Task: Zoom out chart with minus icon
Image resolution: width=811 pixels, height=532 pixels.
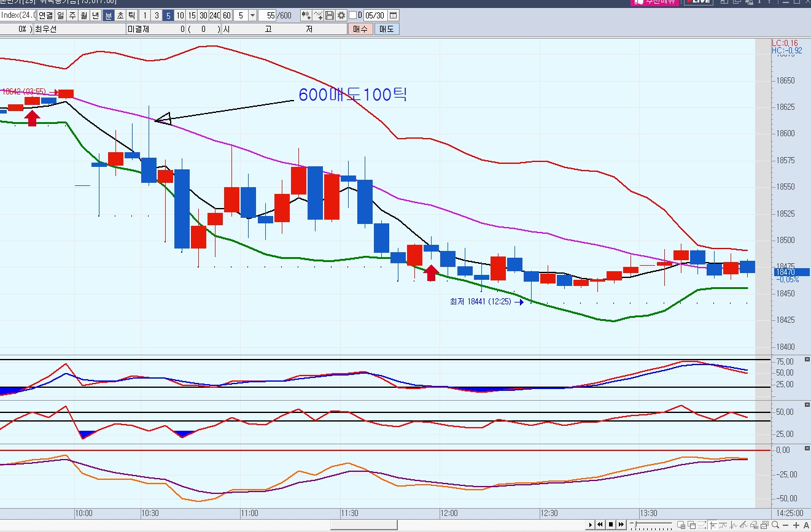Action: (786, 525)
